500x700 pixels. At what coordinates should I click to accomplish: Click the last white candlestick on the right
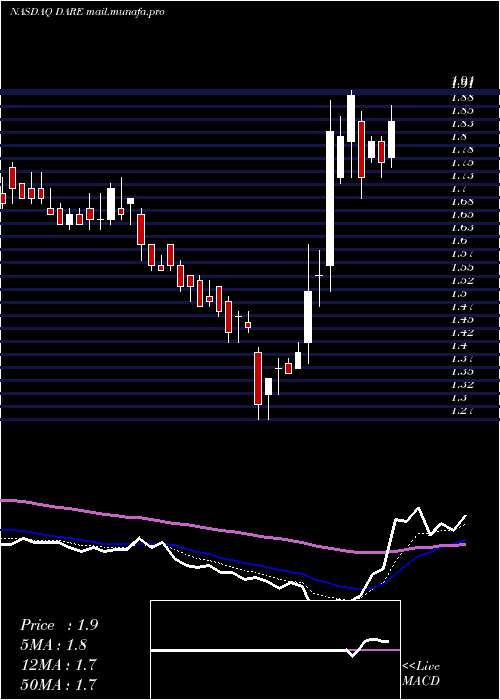coord(392,139)
